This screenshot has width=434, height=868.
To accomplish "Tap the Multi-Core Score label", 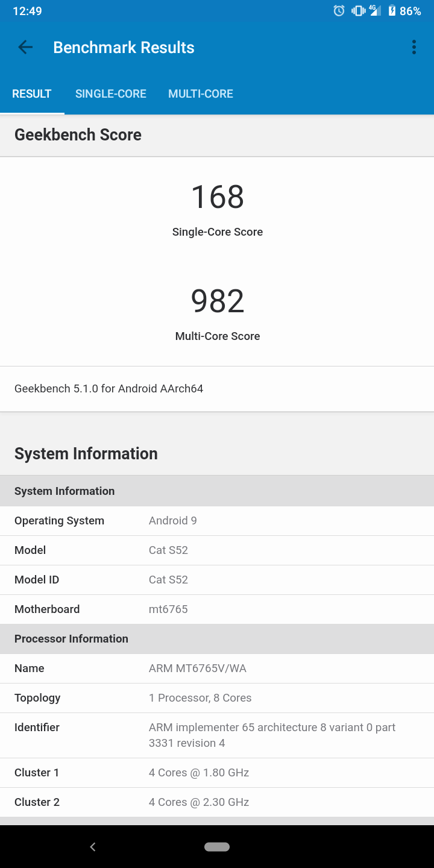I will tap(218, 336).
